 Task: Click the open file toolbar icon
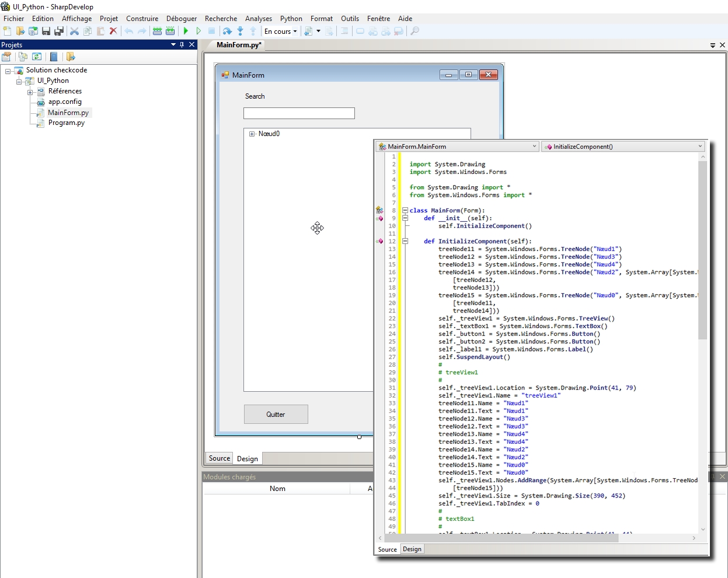[20, 31]
